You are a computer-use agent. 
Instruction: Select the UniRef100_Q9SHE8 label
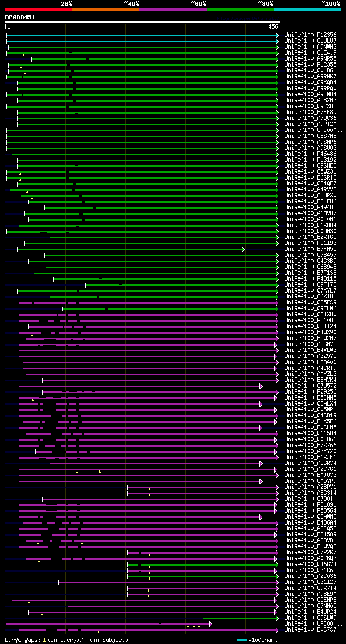tap(310, 166)
